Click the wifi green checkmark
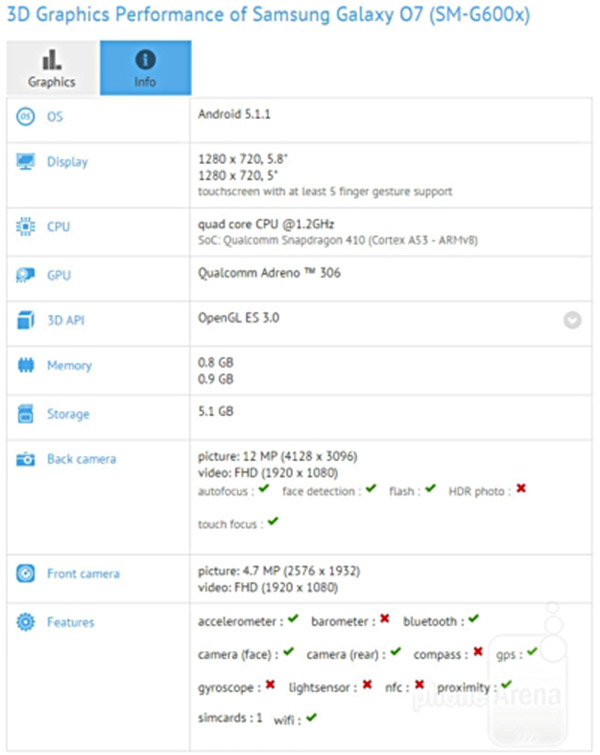600x755 pixels. 312,717
